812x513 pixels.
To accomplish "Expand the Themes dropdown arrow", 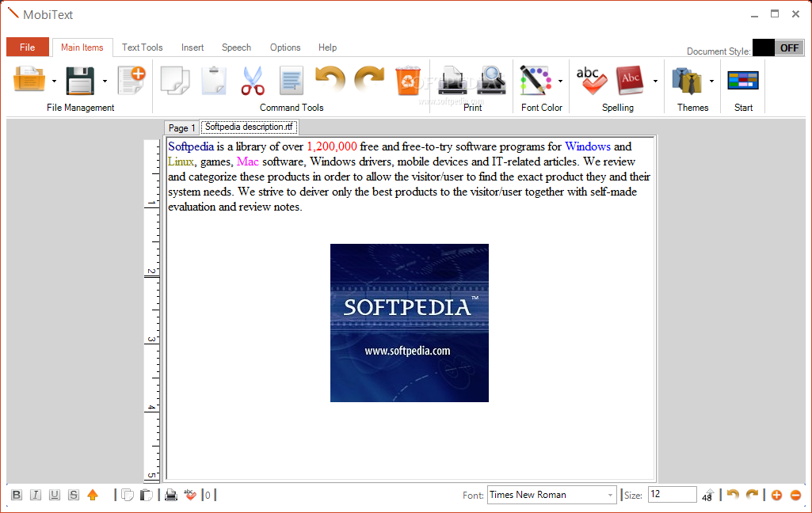I will tap(711, 82).
